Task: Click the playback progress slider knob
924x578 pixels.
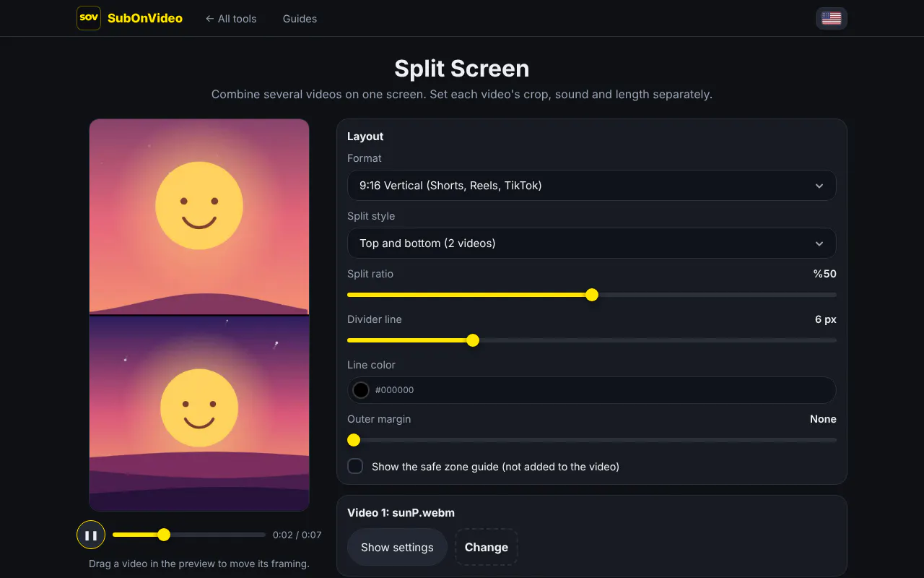Action: (x=164, y=535)
